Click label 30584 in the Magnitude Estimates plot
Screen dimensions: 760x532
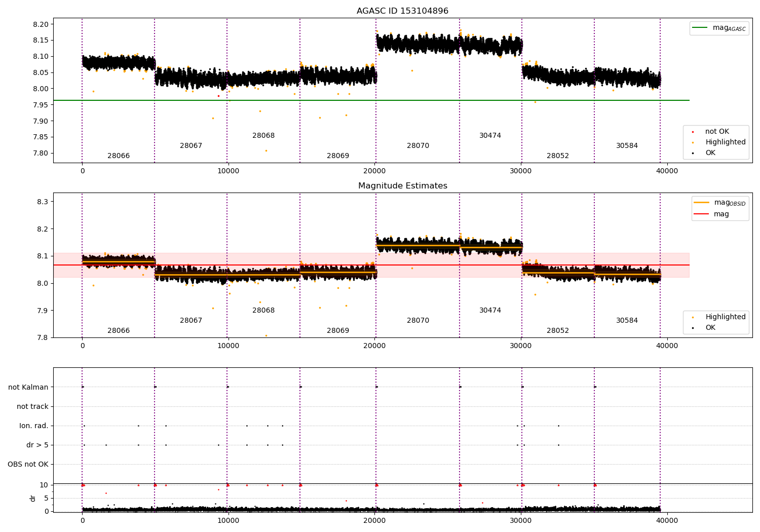(627, 321)
